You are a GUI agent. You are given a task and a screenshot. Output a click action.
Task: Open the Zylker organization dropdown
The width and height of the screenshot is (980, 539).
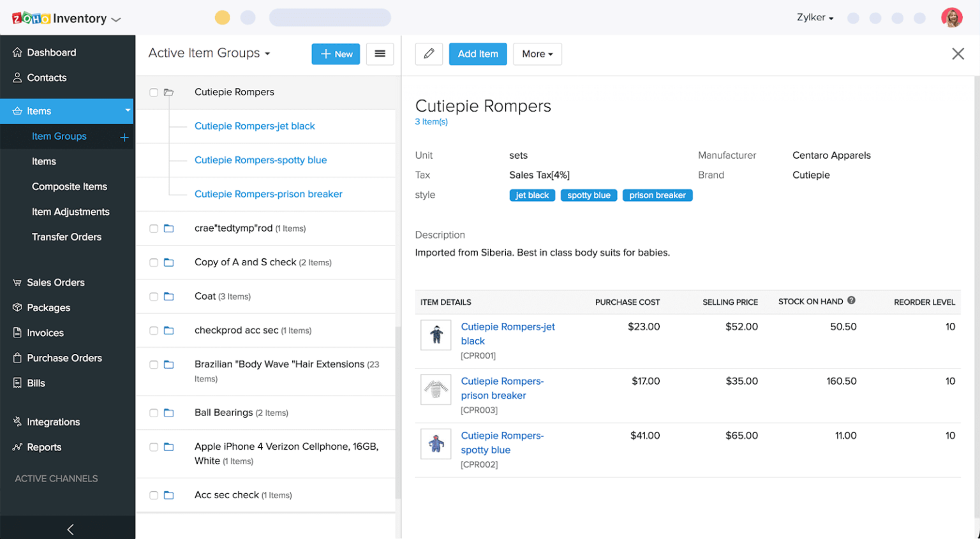[815, 17]
